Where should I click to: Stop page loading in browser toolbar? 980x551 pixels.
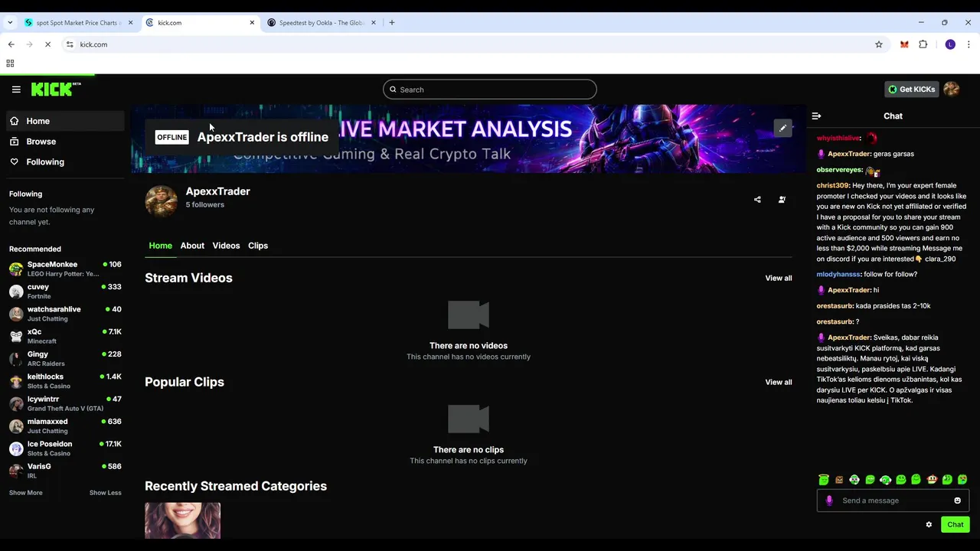click(x=47, y=44)
